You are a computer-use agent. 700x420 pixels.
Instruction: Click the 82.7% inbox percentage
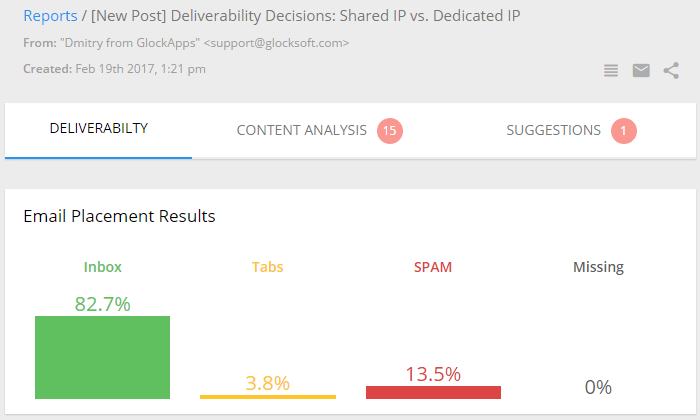tap(103, 304)
